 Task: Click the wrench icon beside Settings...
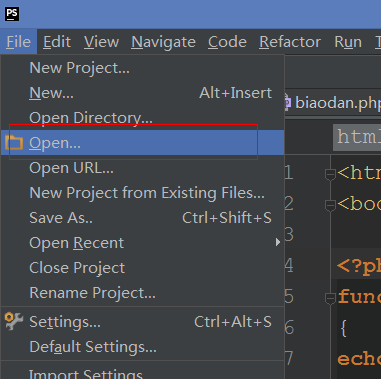pyautogui.click(x=14, y=321)
